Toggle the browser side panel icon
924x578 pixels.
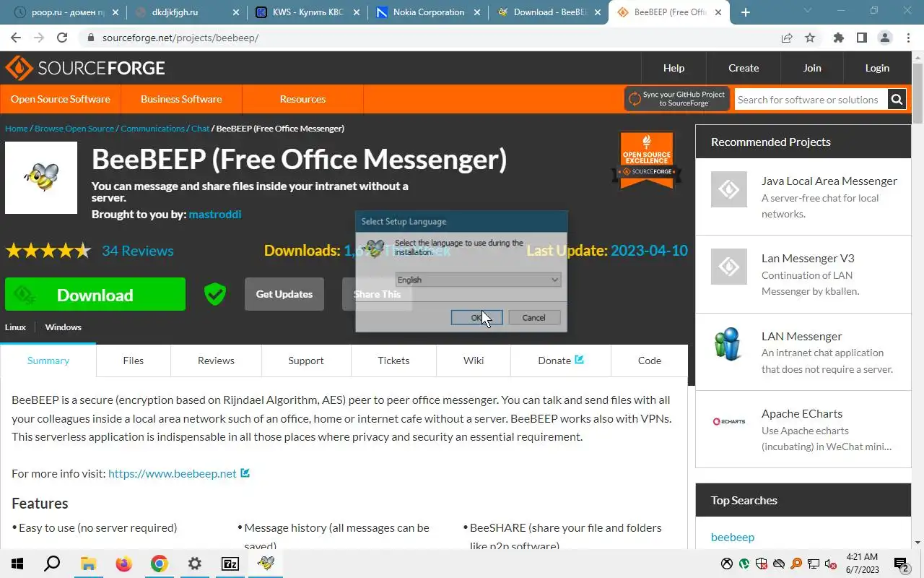pos(861,38)
